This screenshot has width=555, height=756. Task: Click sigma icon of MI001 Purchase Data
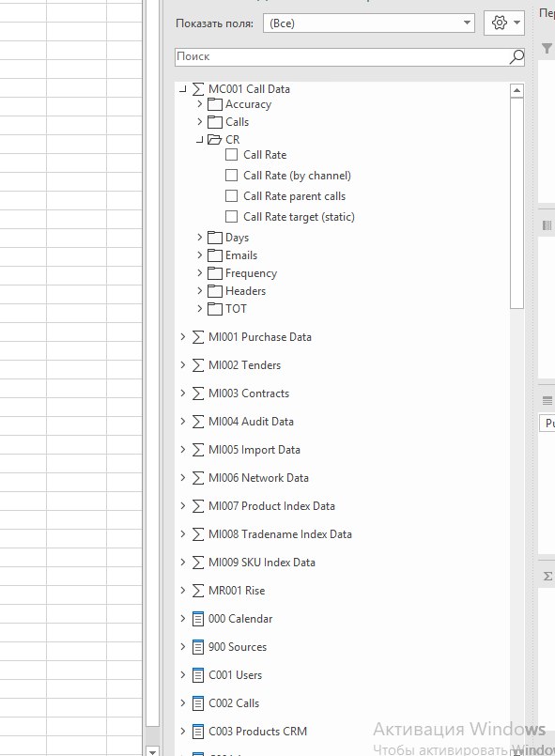click(x=198, y=337)
